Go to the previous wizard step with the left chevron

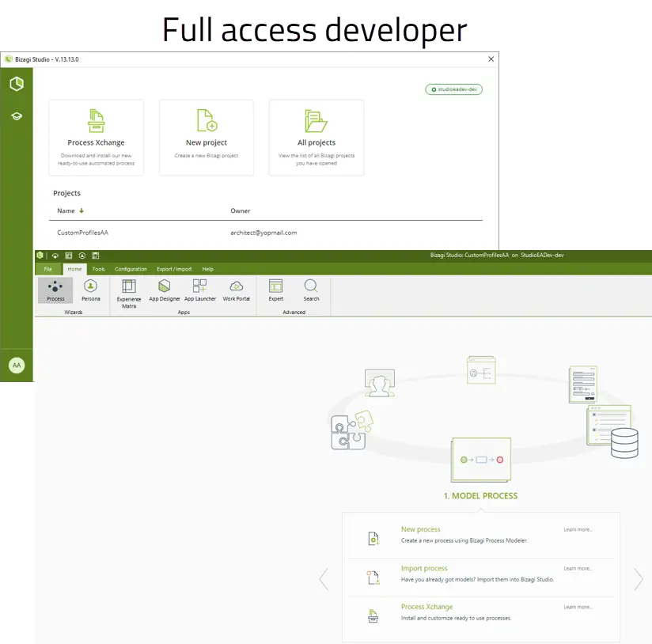point(324,578)
